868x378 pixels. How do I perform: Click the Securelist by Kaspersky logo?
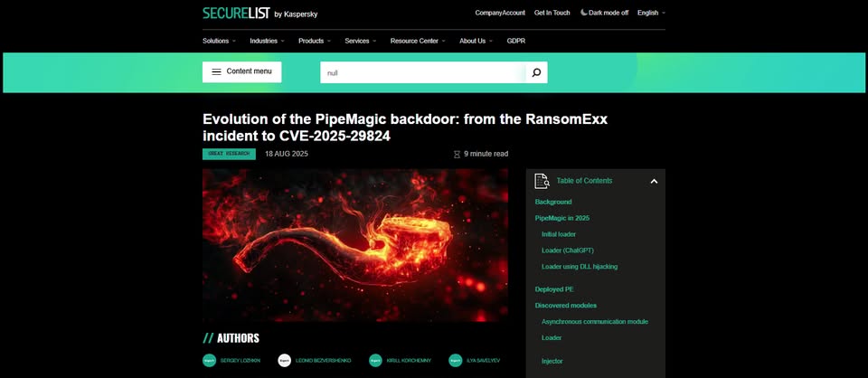coord(260,14)
